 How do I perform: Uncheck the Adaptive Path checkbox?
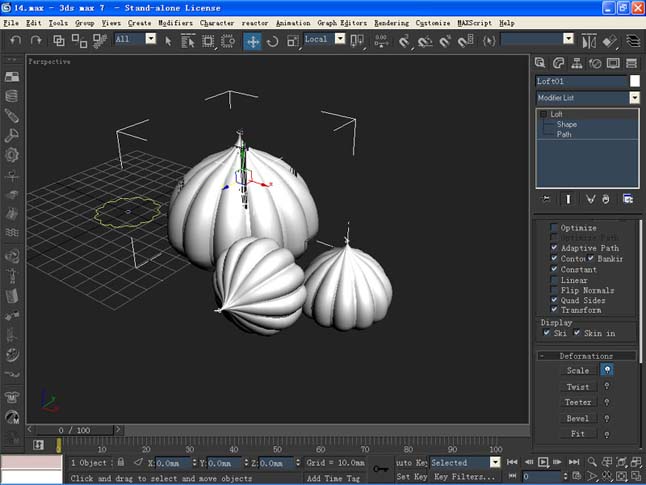(555, 248)
